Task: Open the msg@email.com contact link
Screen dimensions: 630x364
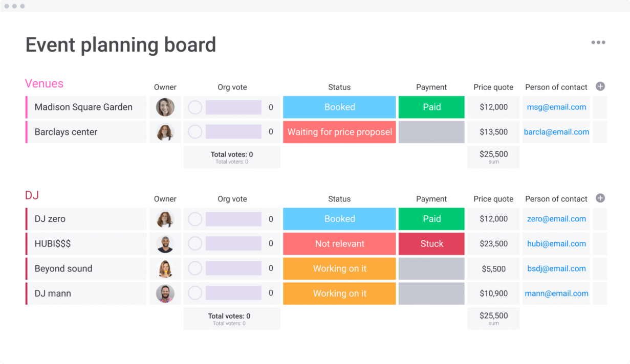Action: point(556,107)
